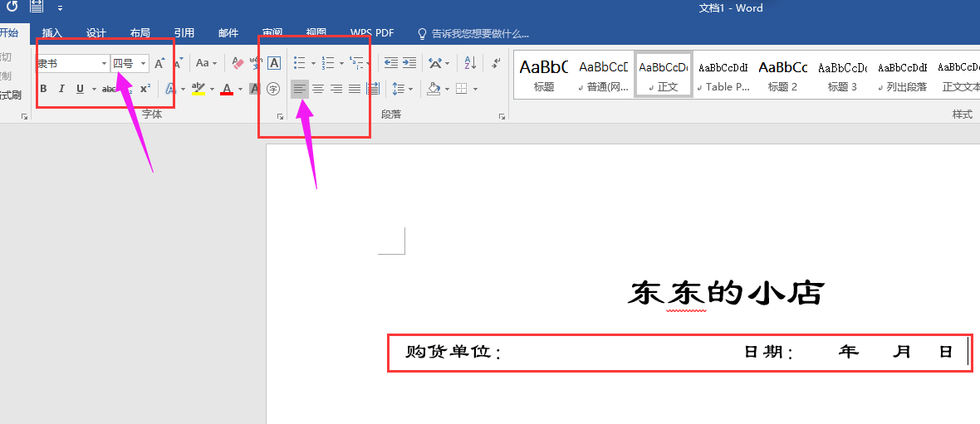Switch to the 布局 tab
980x424 pixels.
click(140, 33)
